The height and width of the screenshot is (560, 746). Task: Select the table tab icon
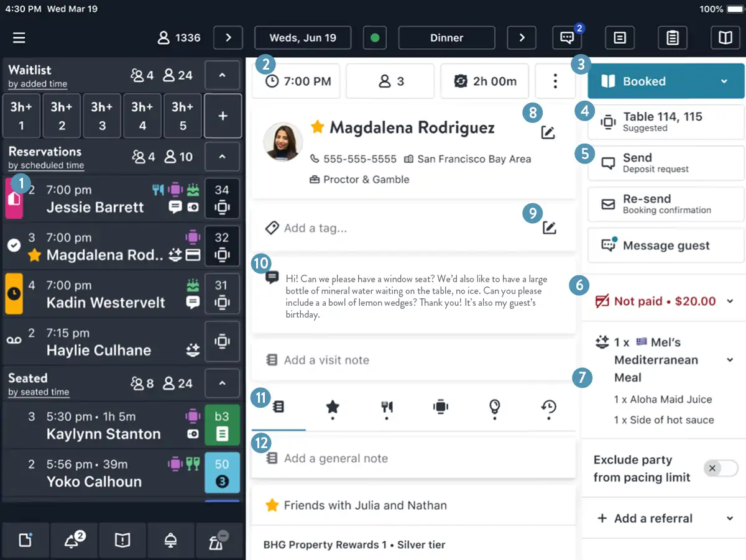440,408
